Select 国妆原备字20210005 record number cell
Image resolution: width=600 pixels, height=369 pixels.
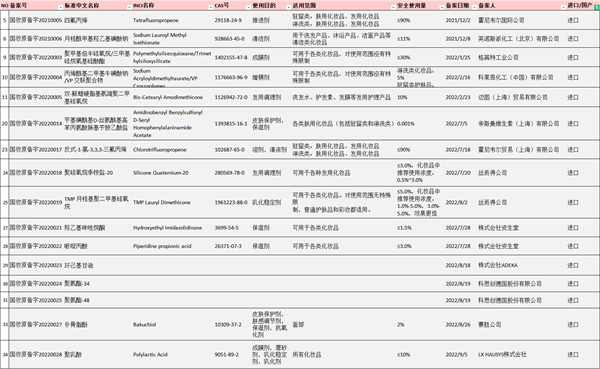pos(36,20)
